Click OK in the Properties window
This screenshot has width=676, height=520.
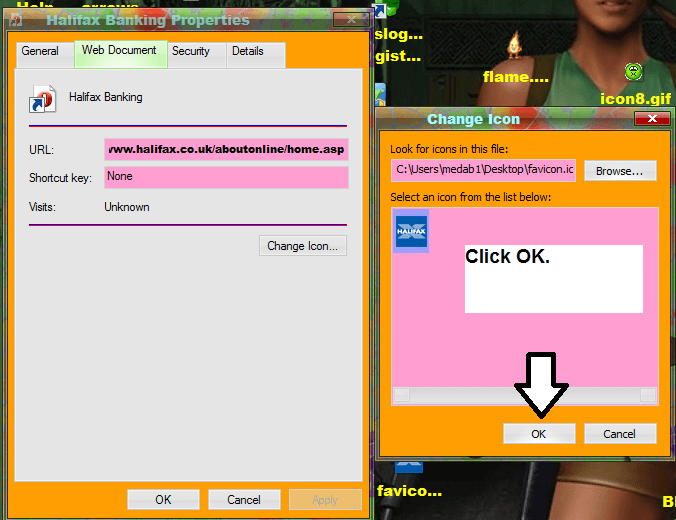tap(163, 500)
